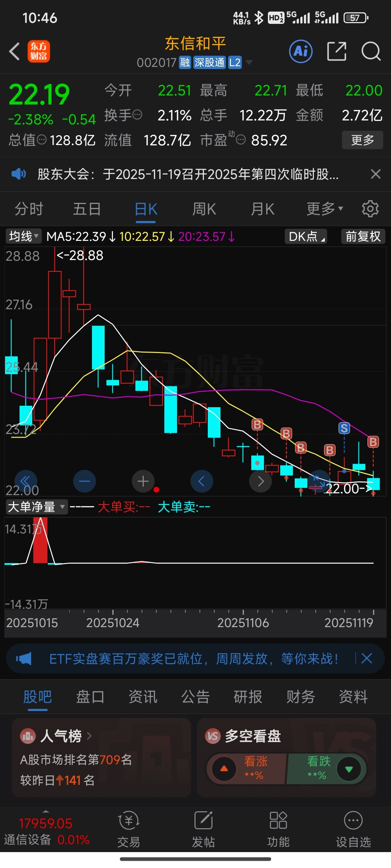Toggle the DK点 signal option
Screen dimensions: 391x868
coord(306,236)
